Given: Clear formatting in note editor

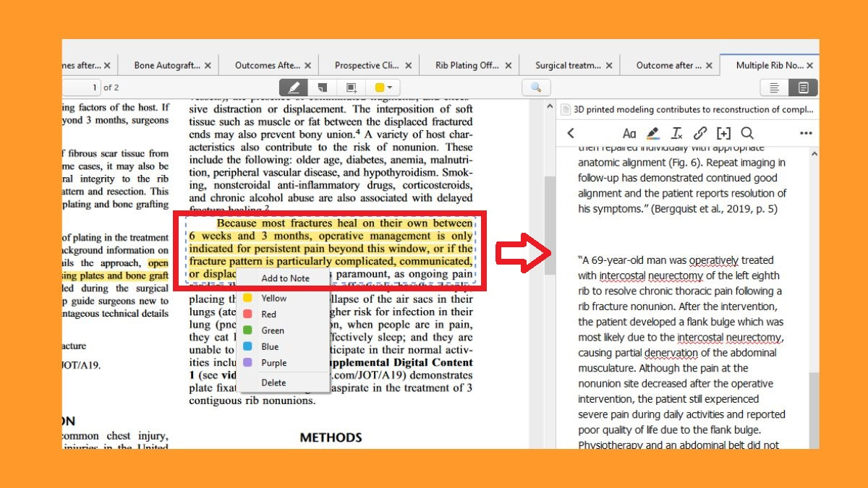Looking at the screenshot, I should [676, 133].
